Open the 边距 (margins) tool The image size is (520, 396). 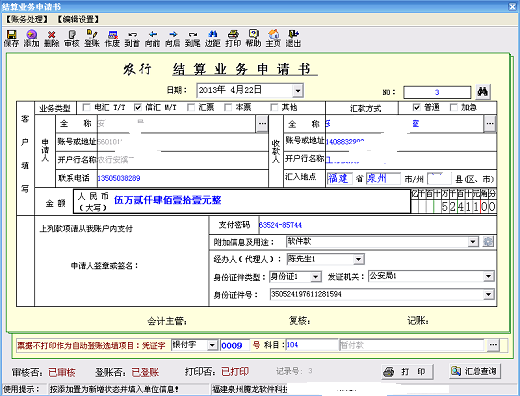click(x=213, y=38)
